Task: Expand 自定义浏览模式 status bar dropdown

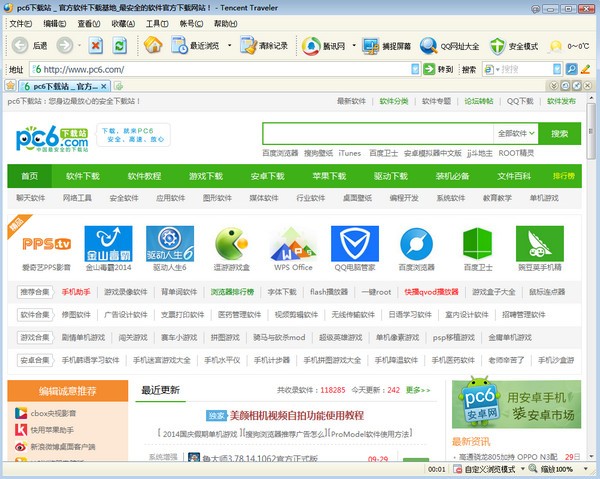Action: (522, 469)
